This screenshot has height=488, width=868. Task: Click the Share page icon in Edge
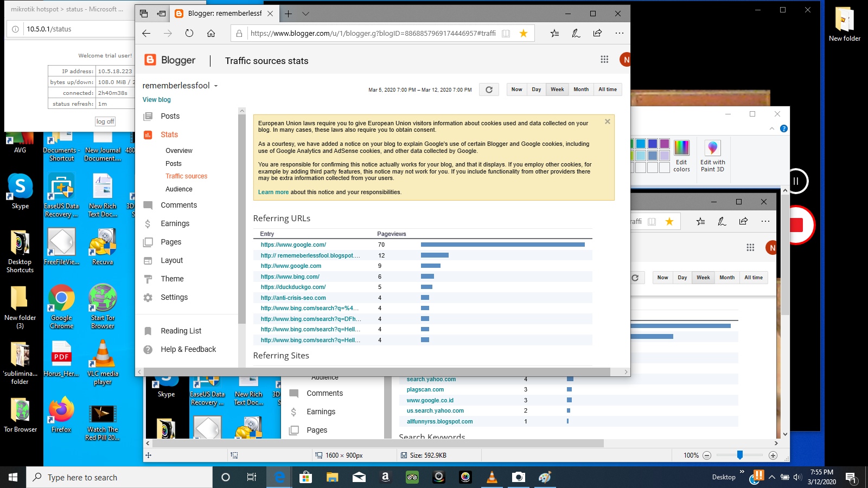pyautogui.click(x=597, y=33)
